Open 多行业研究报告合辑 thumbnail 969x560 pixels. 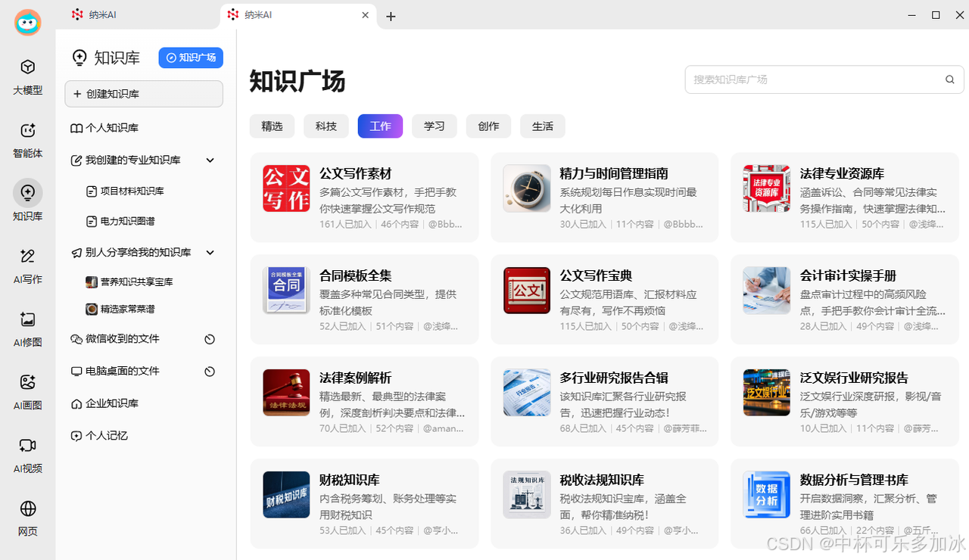527,392
